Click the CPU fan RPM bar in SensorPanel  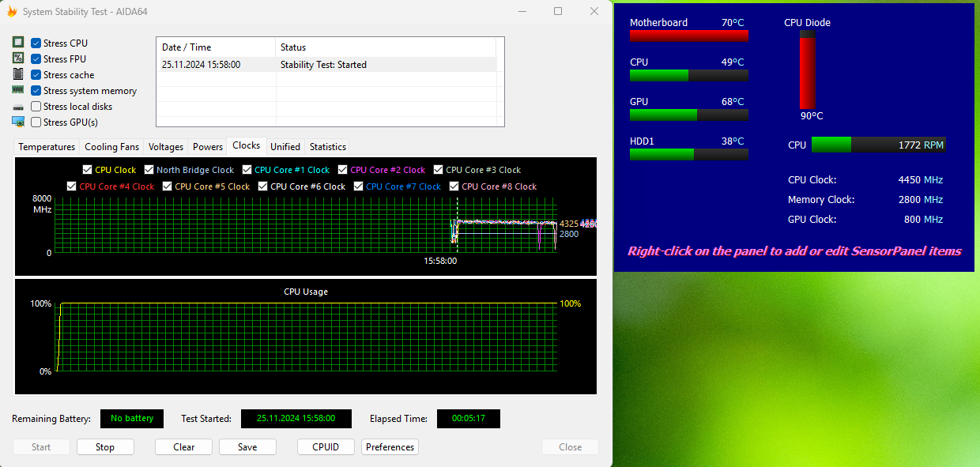[879, 145]
